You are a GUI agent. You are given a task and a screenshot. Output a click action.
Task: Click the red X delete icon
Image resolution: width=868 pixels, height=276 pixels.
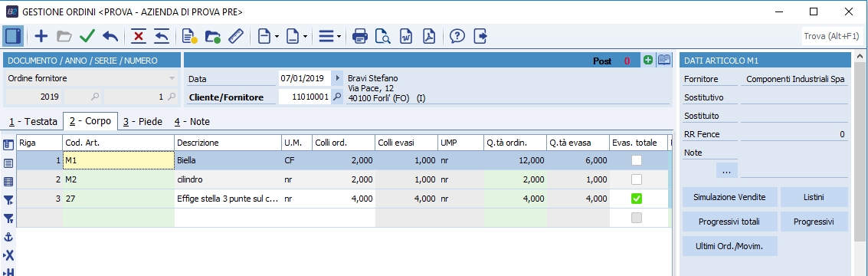[138, 37]
